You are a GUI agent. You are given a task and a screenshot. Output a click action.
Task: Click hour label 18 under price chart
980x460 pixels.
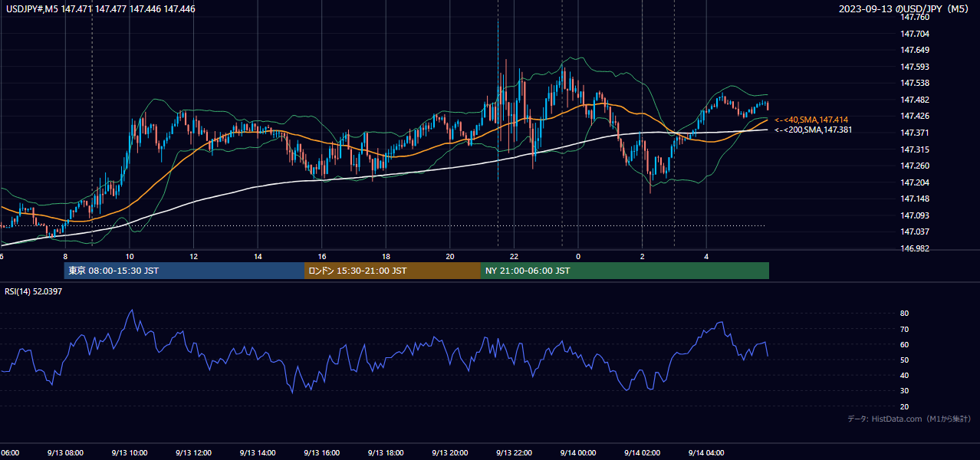point(386,256)
